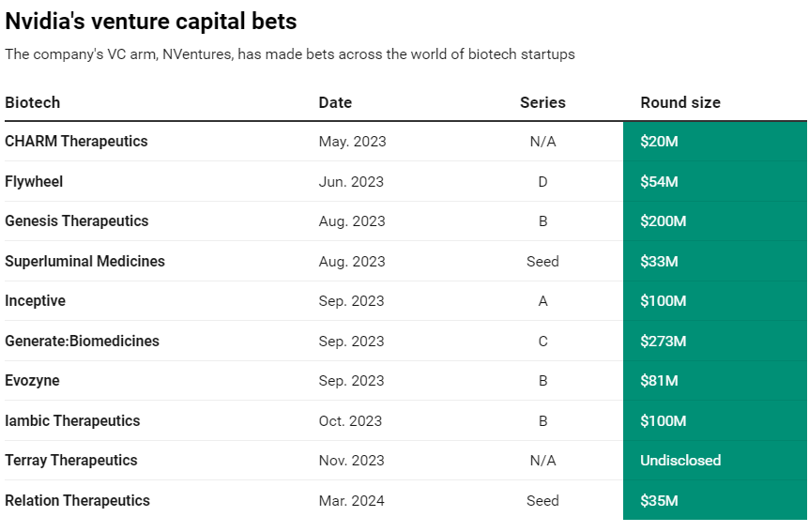This screenshot has width=809, height=532.
Task: Select the Inceptive company name
Action: click(35, 301)
